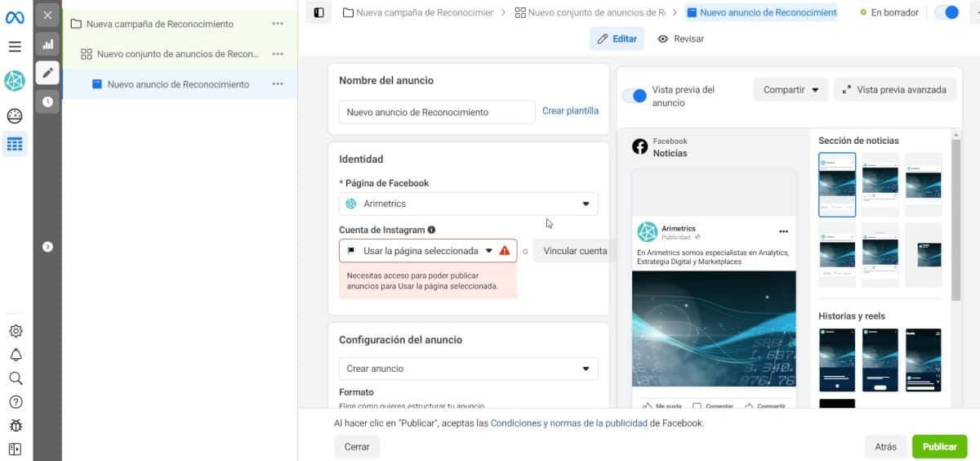
Task: Open options for Nuevo conjunto de anuncios
Action: (x=278, y=54)
